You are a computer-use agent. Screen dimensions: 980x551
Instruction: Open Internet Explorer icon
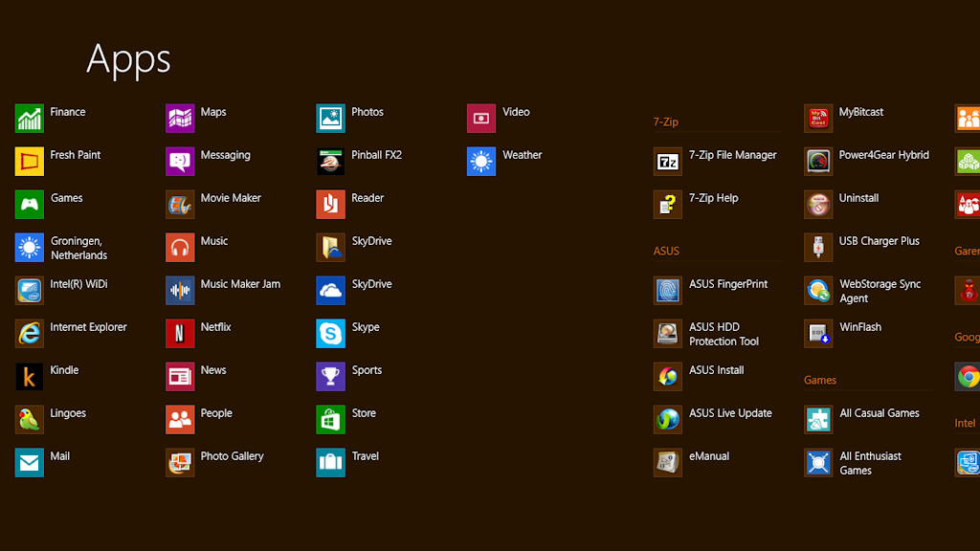point(30,334)
